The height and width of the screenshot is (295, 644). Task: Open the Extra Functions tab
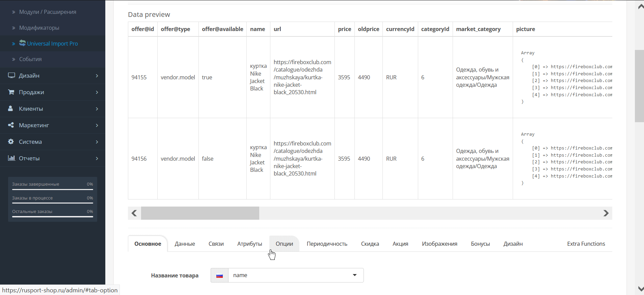point(586,244)
